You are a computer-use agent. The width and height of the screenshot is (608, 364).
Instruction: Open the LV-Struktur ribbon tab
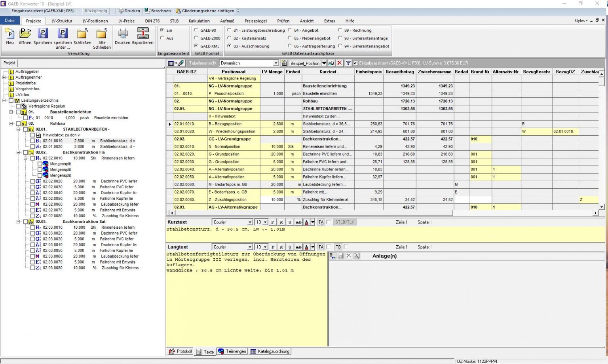(x=62, y=21)
